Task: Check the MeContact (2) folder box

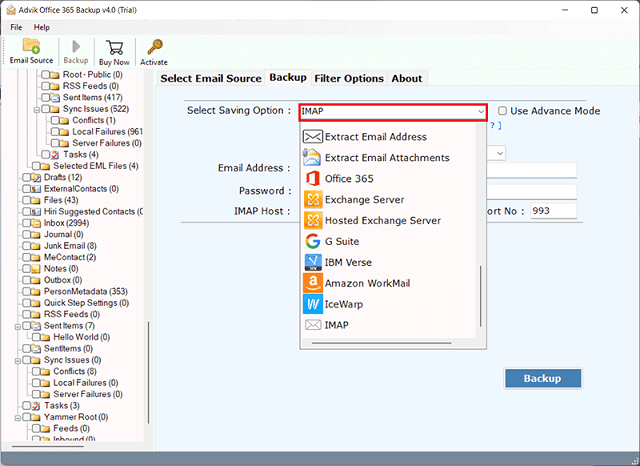Action: coord(27,257)
